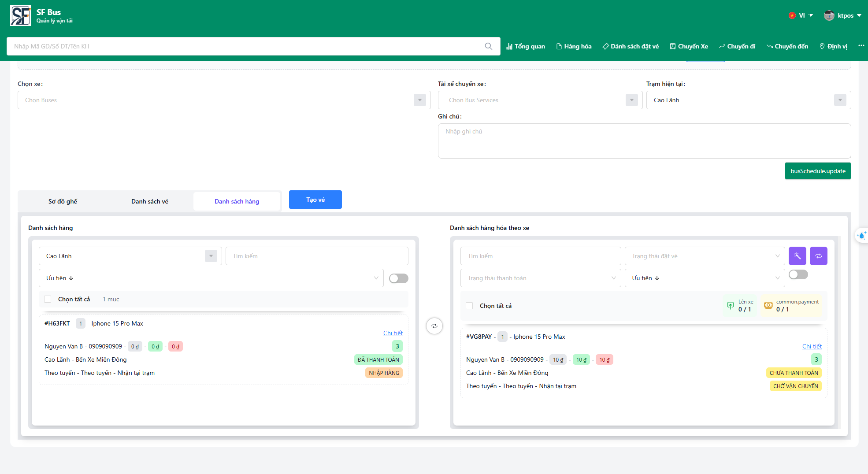Open the 'Chọn Buses' dropdown
Screen dimensions: 868x474
pos(224,100)
